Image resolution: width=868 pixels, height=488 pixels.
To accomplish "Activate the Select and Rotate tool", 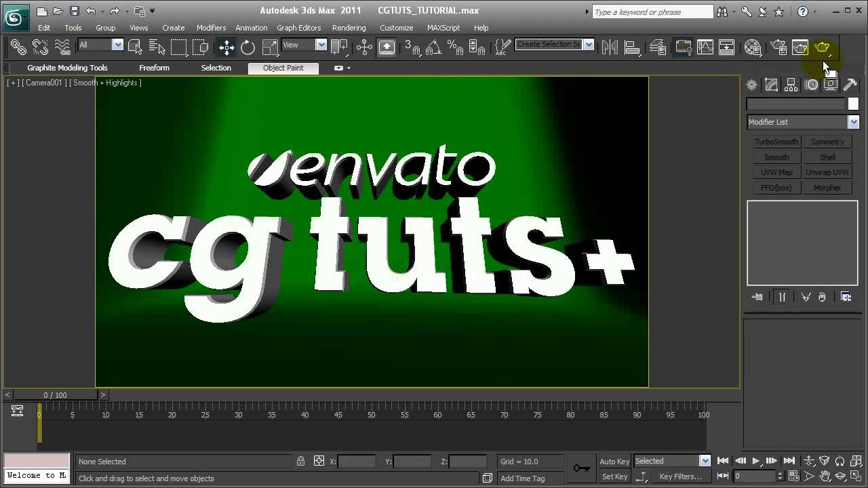I will click(248, 47).
